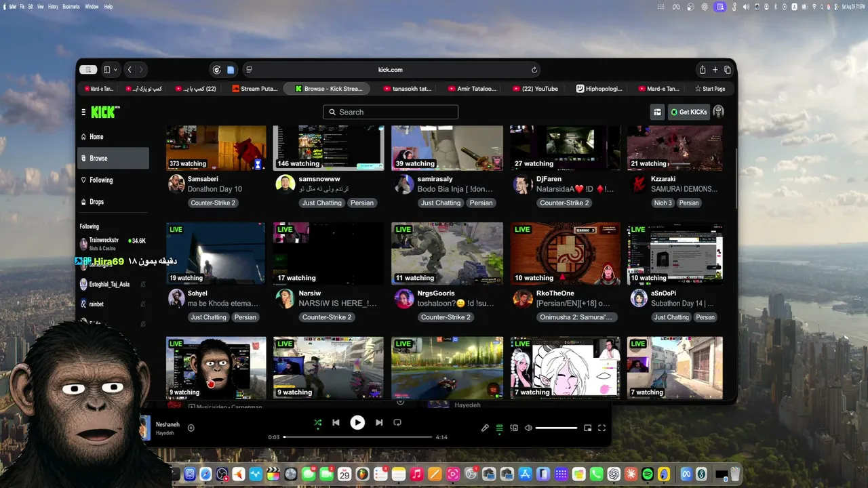Mute the music player volume

(528, 428)
